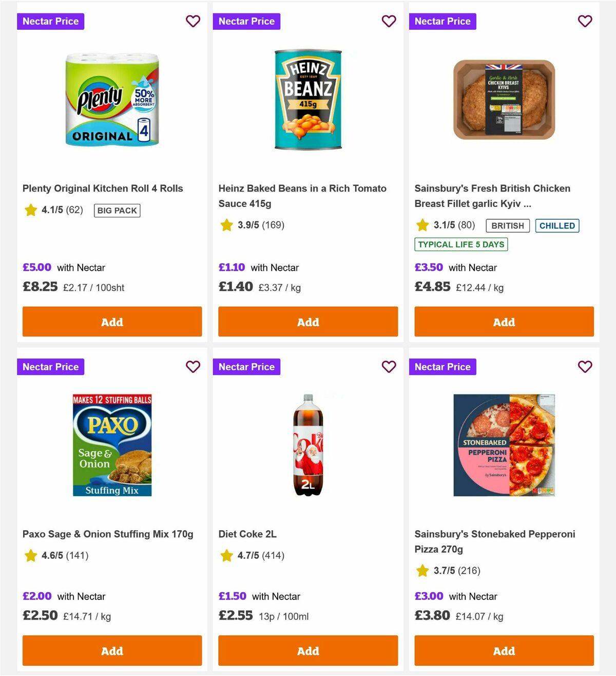Add Diet Coke 2L to the basket

(x=307, y=650)
